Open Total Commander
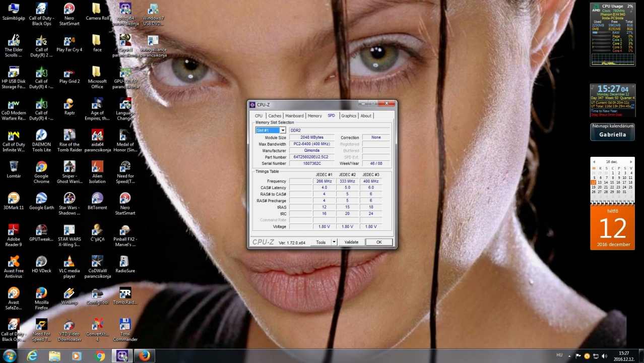644x363 pixels. 125,330
